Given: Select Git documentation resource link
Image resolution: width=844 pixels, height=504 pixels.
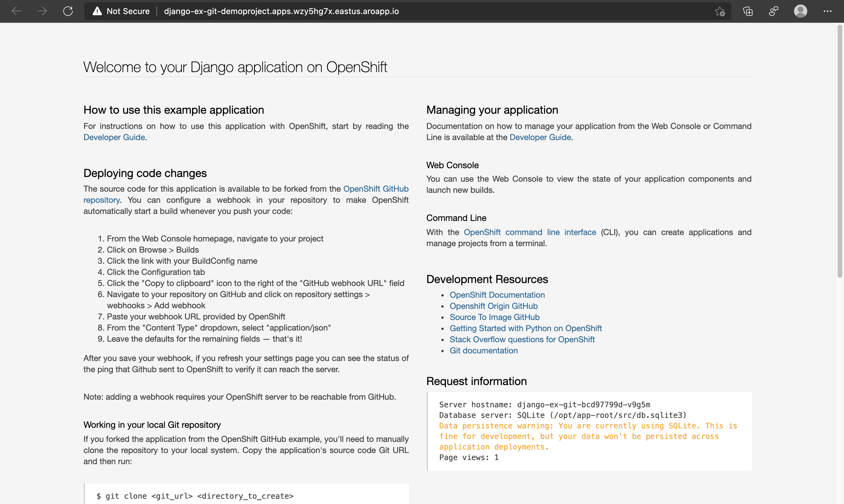Looking at the screenshot, I should 484,350.
